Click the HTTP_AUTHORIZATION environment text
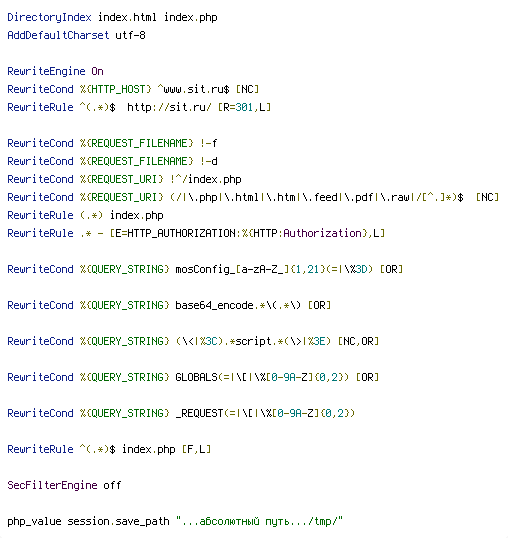 181,233
